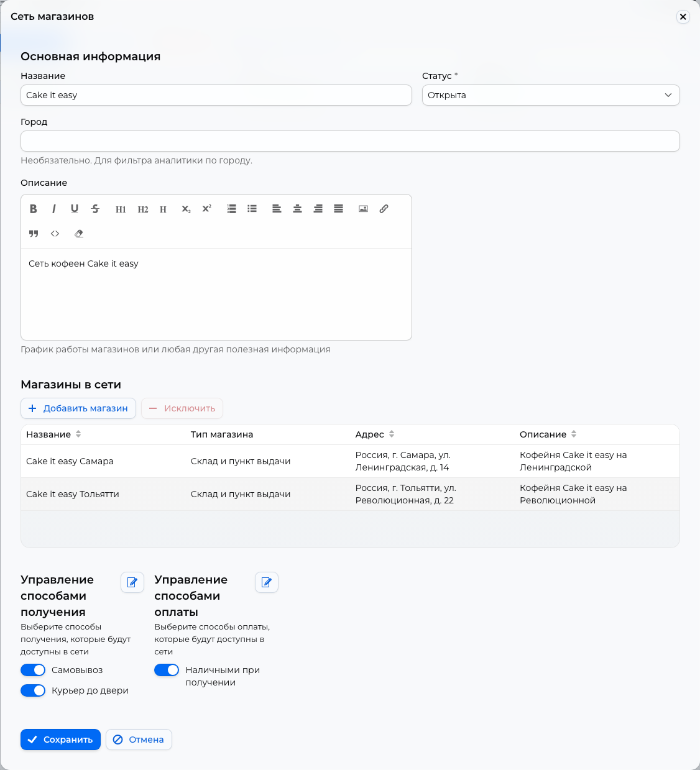Toggle Наличными при получении payment option

pos(167,670)
